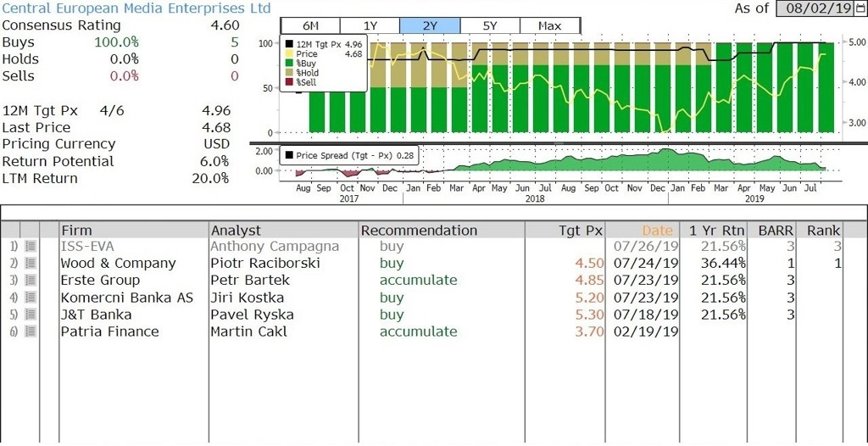Click the 07/18/19 date cell

pos(646,315)
